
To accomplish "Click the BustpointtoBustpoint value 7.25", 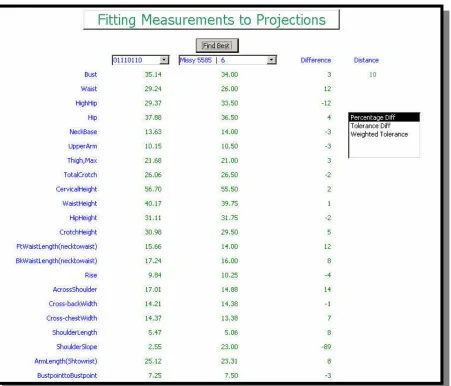I will [x=155, y=375].
